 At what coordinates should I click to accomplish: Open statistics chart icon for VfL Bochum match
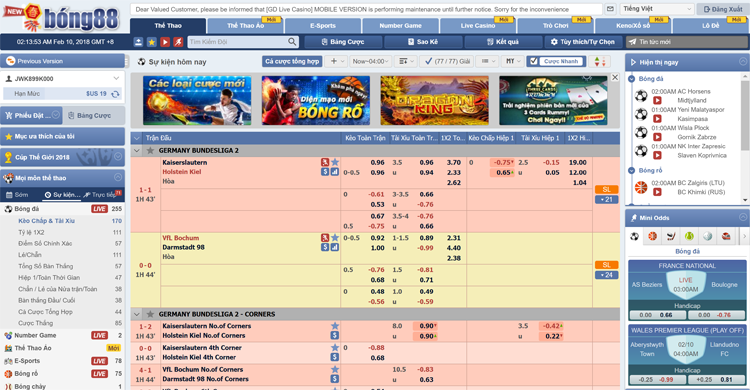[x=335, y=247]
